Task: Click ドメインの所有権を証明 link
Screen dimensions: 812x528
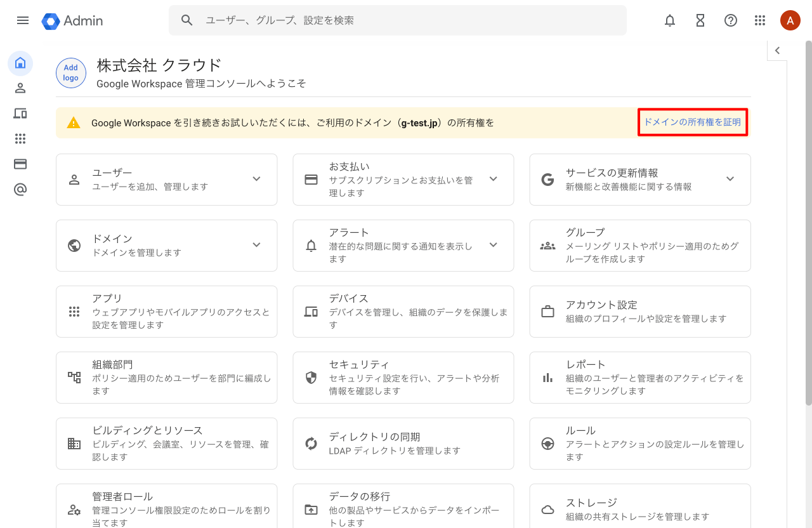Action: (x=692, y=122)
